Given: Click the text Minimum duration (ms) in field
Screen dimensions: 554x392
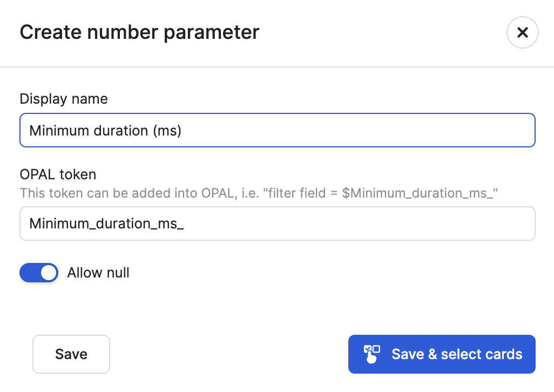Looking at the screenshot, I should [105, 131].
